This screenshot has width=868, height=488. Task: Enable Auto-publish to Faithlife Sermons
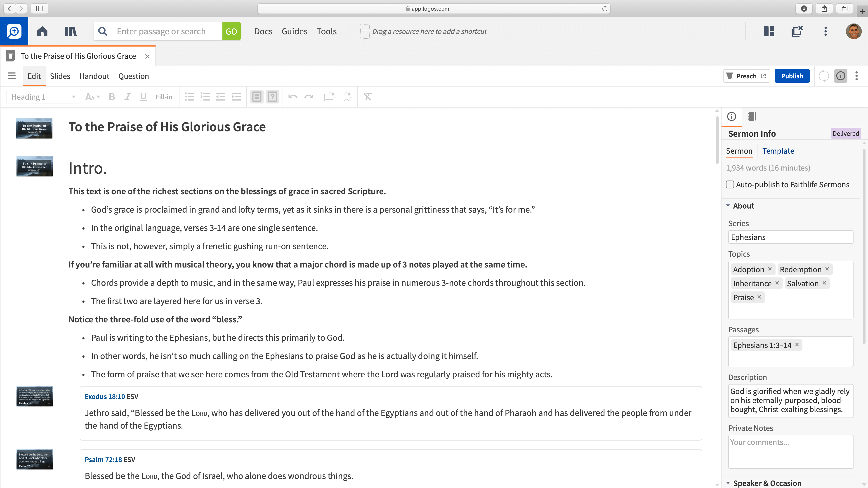(730, 185)
